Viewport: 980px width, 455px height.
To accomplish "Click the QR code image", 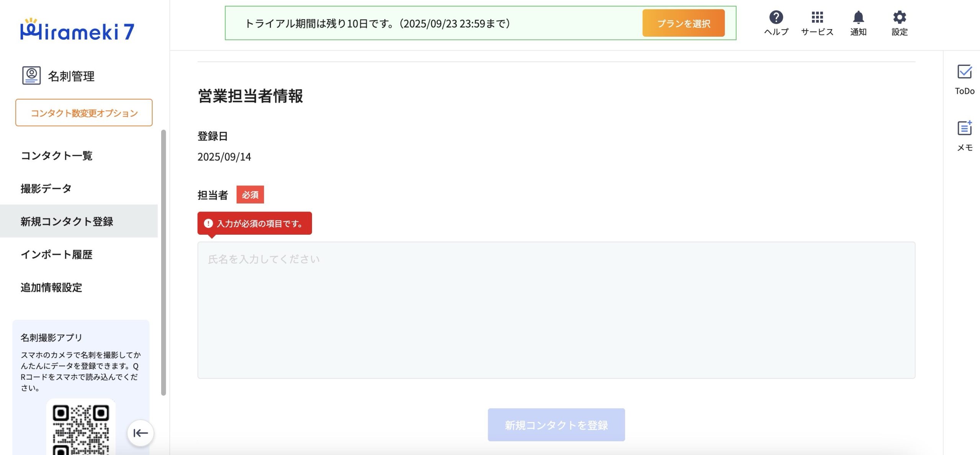I will coord(81,428).
